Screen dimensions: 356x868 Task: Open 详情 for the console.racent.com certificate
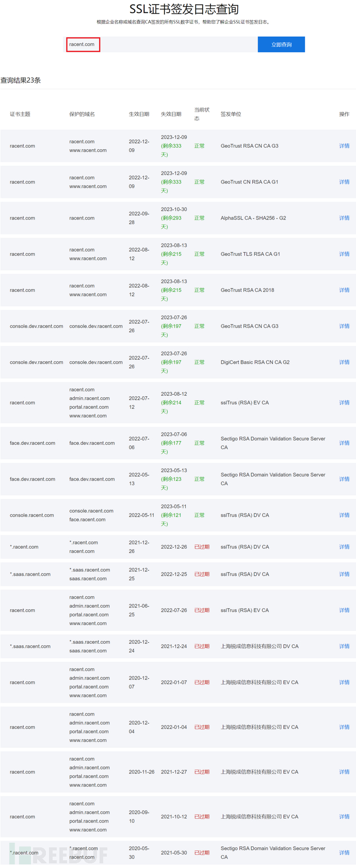click(x=344, y=515)
